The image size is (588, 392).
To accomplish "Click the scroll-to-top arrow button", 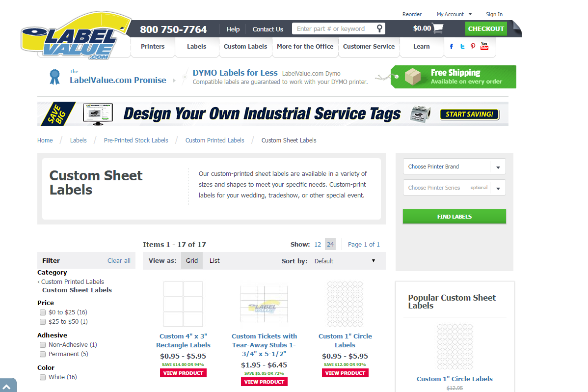I will (x=7, y=386).
